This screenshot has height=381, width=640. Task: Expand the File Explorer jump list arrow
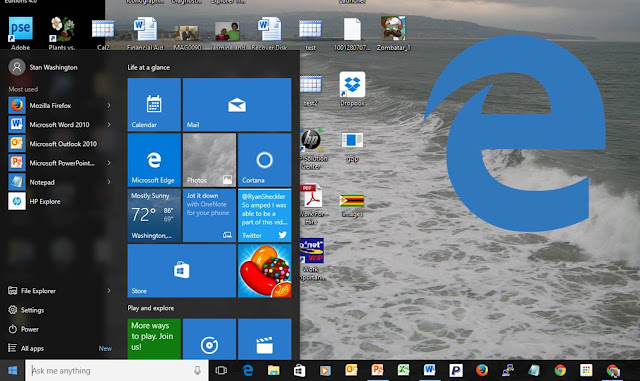coord(109,291)
